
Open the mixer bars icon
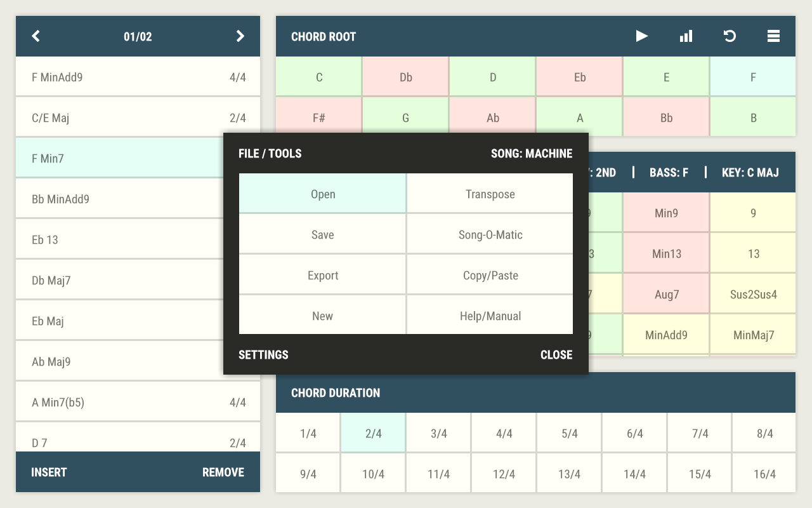point(686,36)
